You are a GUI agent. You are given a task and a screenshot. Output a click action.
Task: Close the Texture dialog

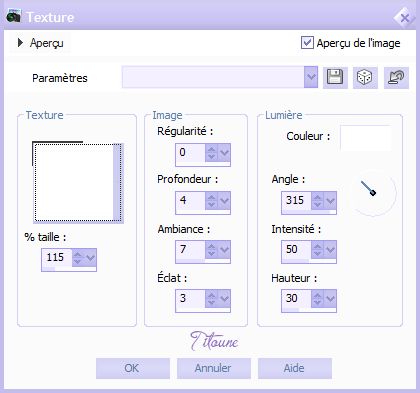coord(404,18)
